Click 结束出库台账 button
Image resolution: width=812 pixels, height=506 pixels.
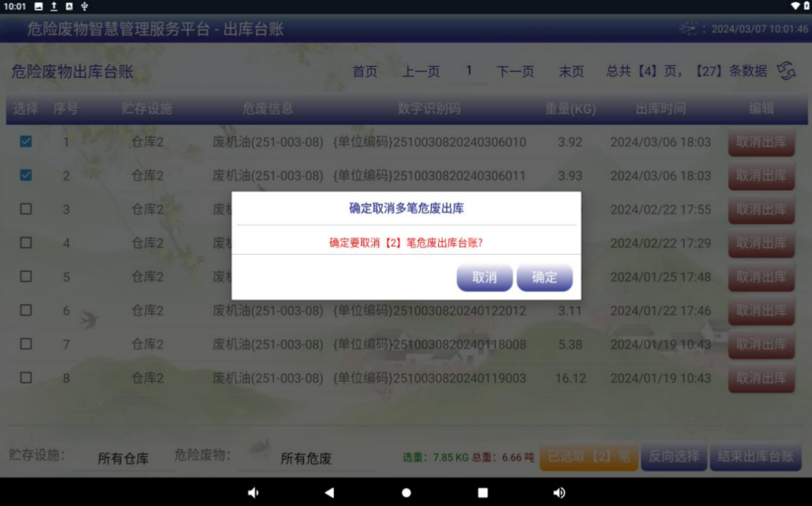(757, 456)
